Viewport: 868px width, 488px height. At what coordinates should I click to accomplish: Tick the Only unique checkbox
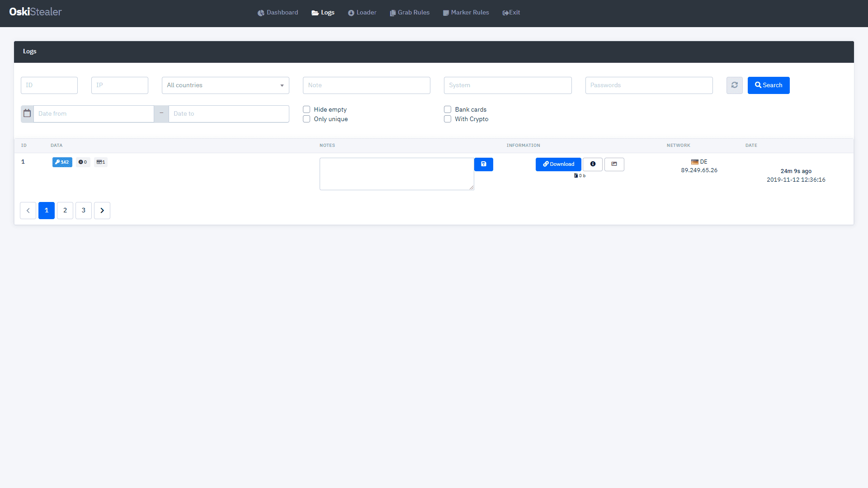(307, 119)
